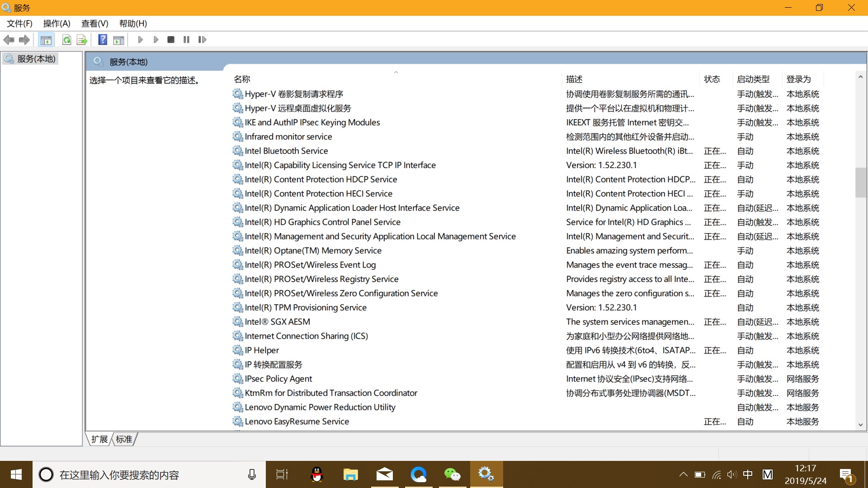Click the Back arrow in toolbar
This screenshot has height=488, width=868.
[9, 40]
